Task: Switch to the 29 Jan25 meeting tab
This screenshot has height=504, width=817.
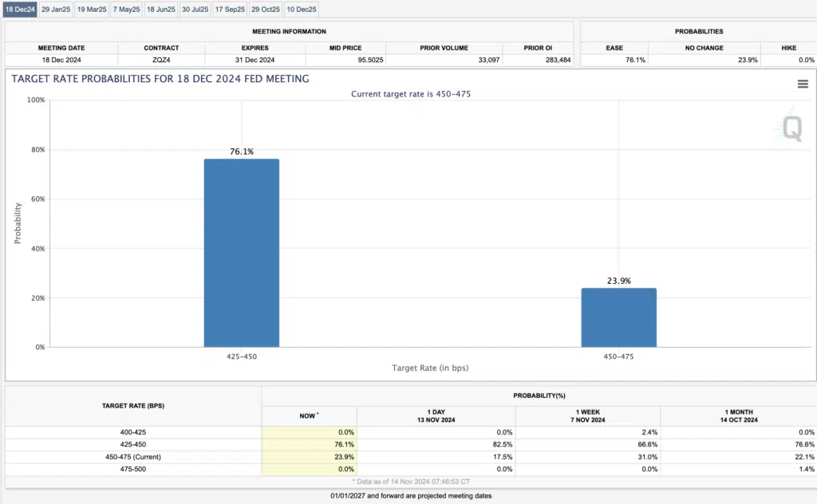Action: click(56, 10)
